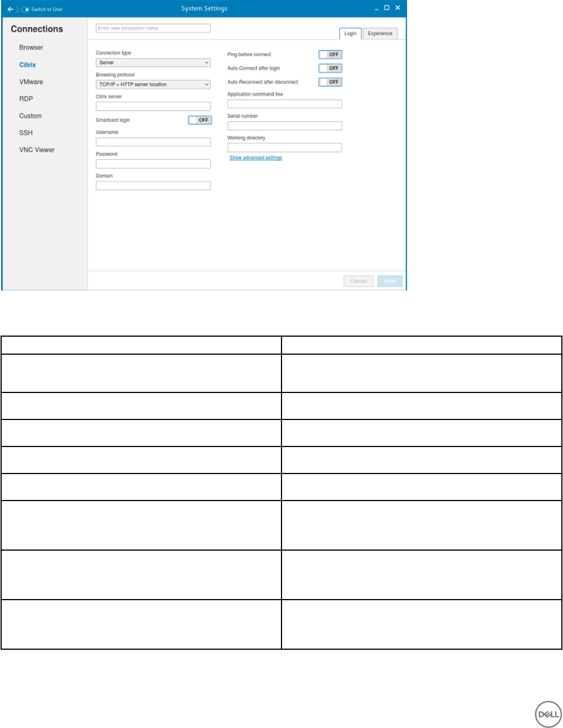
Task: Toggle Ping before connect switch
Action: click(330, 55)
